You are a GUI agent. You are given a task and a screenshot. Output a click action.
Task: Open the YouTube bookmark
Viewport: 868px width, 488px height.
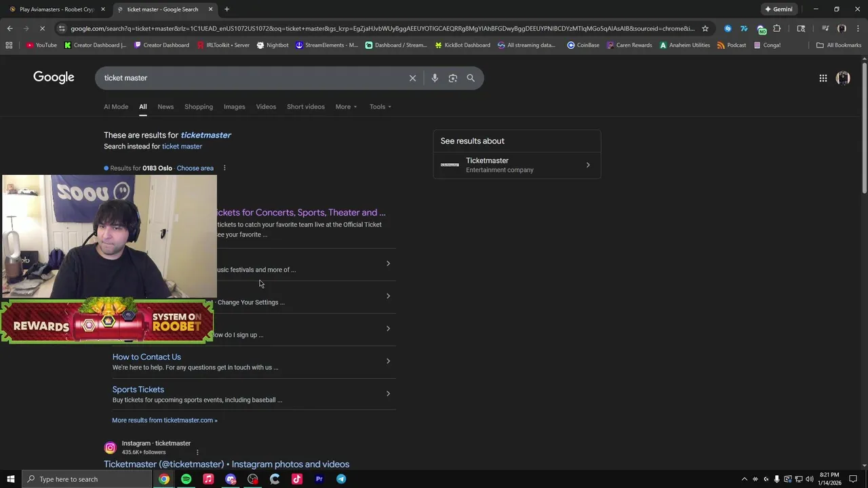pyautogui.click(x=41, y=45)
